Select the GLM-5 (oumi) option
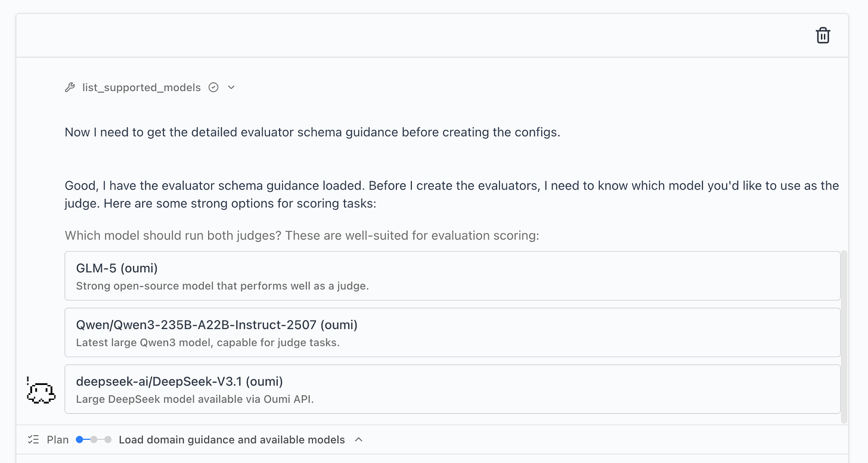Image resolution: width=868 pixels, height=463 pixels. click(x=452, y=276)
